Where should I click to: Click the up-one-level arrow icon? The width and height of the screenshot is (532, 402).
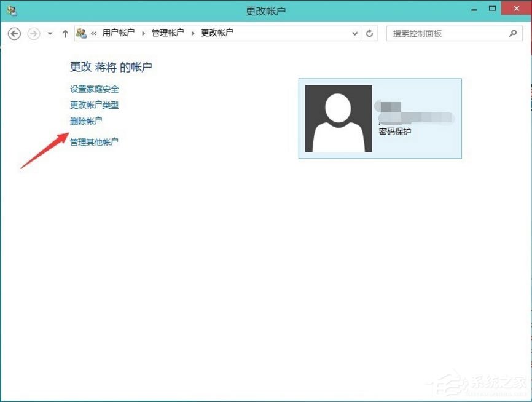tap(65, 34)
